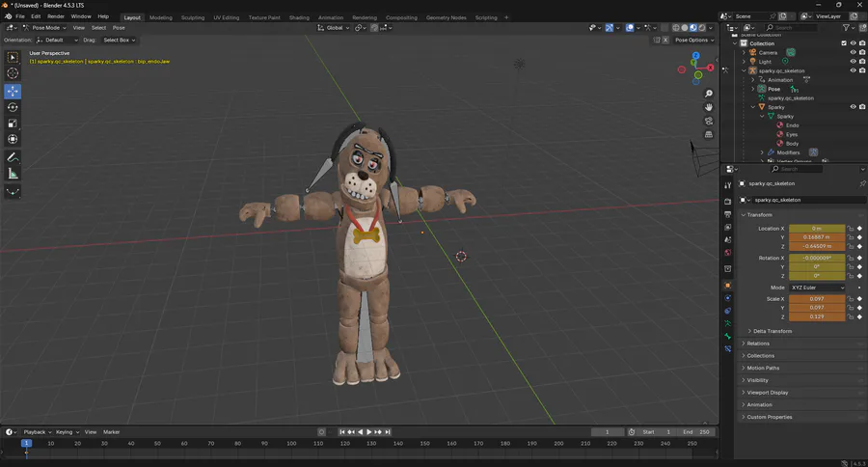Image resolution: width=868 pixels, height=467 pixels.
Task: Click the viewport zoom magnifier icon
Action: [x=709, y=94]
